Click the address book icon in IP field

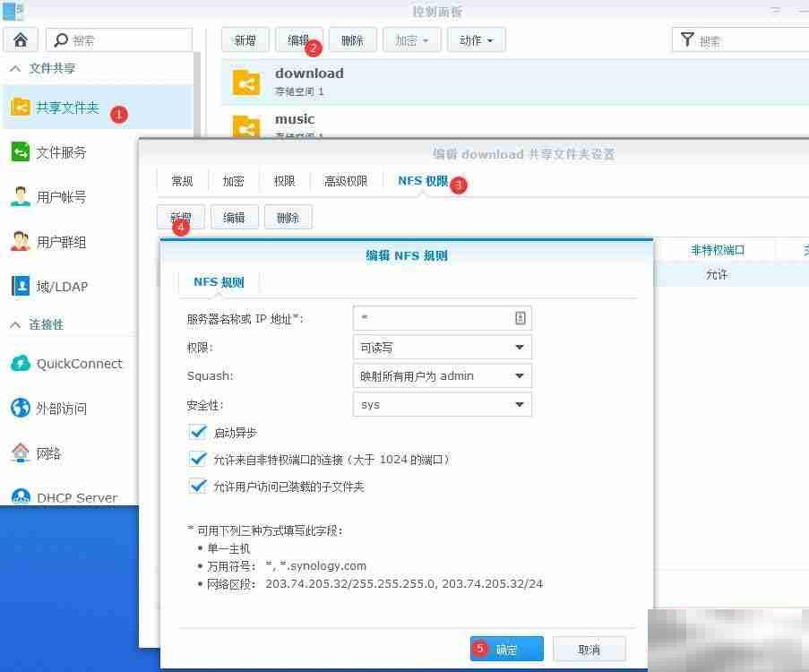point(520,318)
